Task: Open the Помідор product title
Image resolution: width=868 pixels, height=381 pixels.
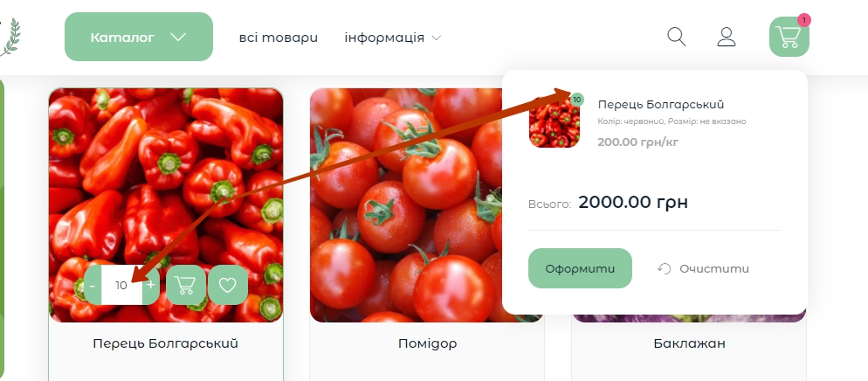Action: tap(427, 343)
